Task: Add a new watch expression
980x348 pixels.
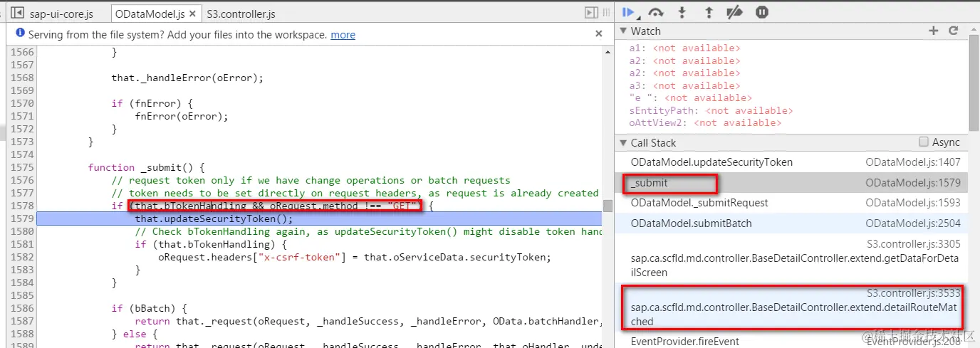Action: [934, 31]
